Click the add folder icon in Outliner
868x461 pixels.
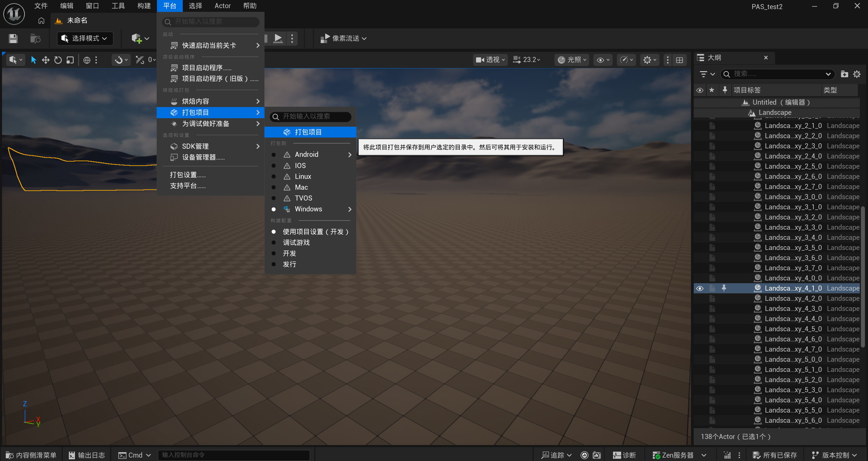point(844,74)
